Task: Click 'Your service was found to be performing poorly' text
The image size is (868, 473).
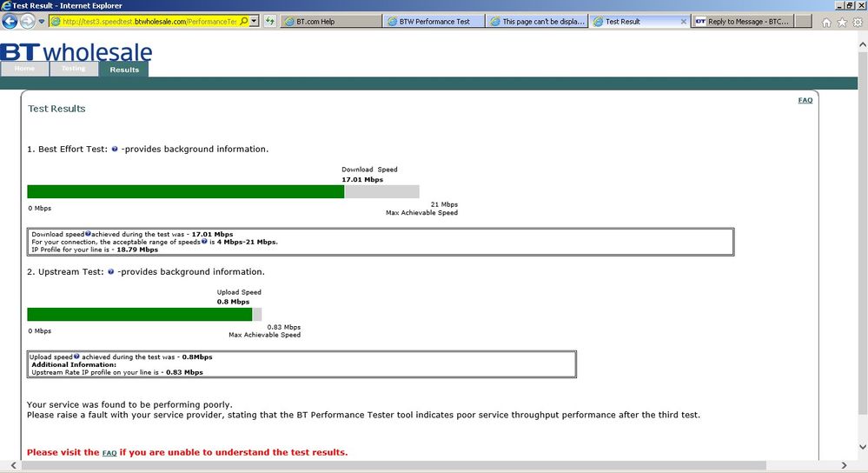Action: (129, 405)
